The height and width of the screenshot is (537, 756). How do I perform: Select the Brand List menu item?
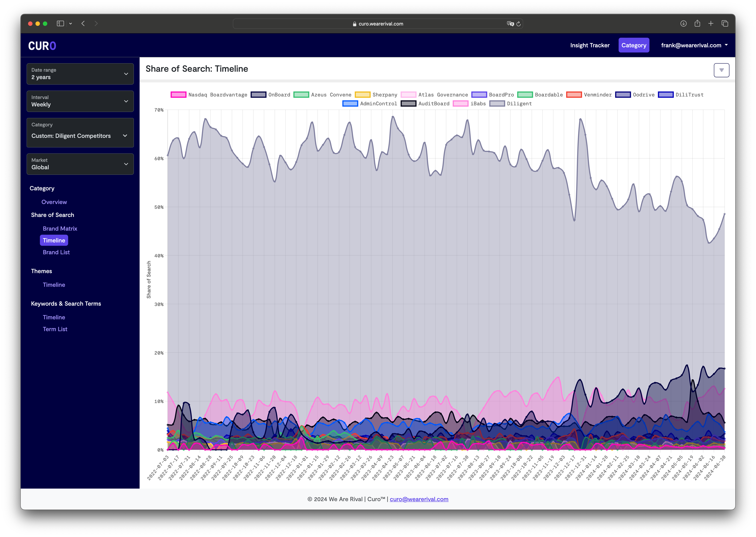[56, 252]
